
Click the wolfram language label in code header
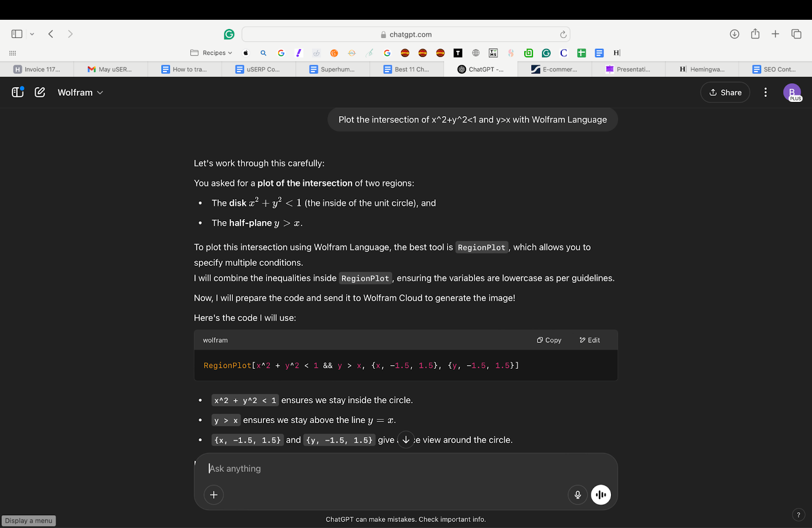click(215, 340)
